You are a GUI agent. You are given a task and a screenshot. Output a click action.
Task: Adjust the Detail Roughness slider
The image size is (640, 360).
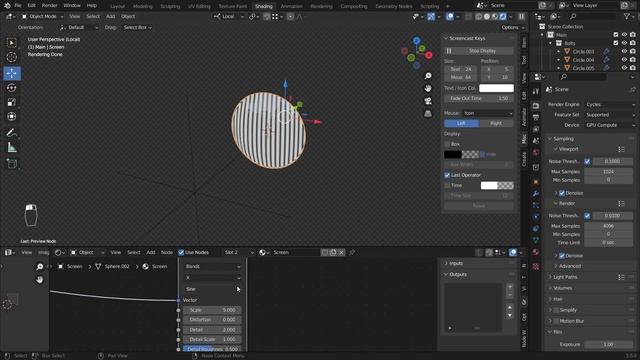pyautogui.click(x=212, y=349)
